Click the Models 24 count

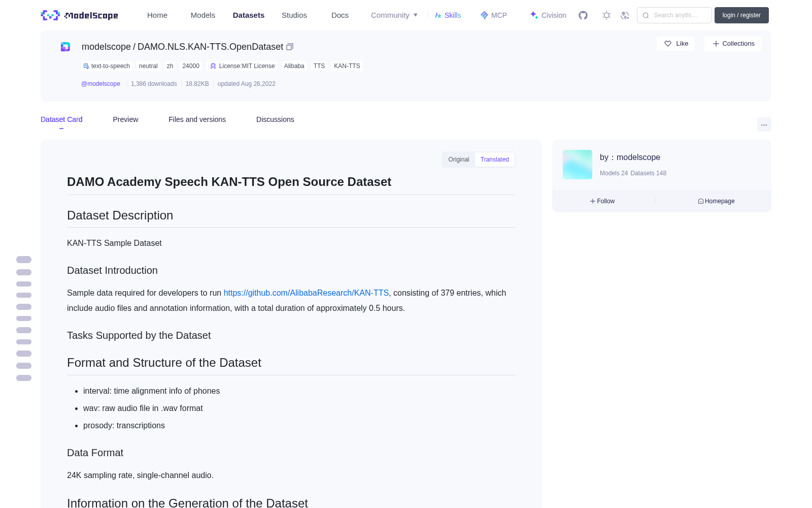coord(614,173)
